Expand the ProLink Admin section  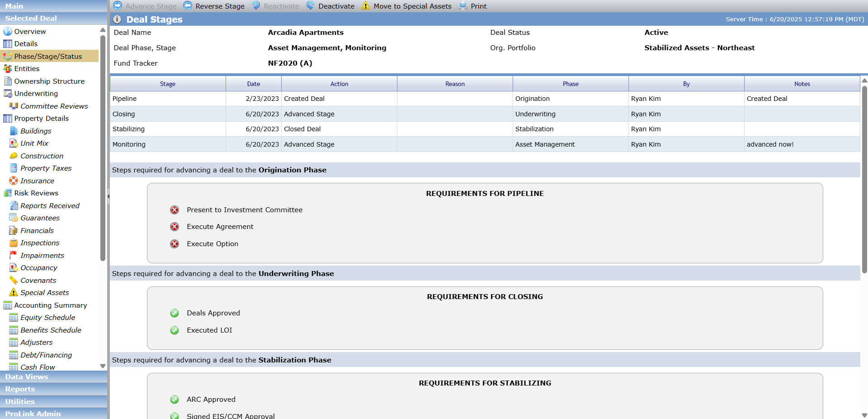coord(54,414)
